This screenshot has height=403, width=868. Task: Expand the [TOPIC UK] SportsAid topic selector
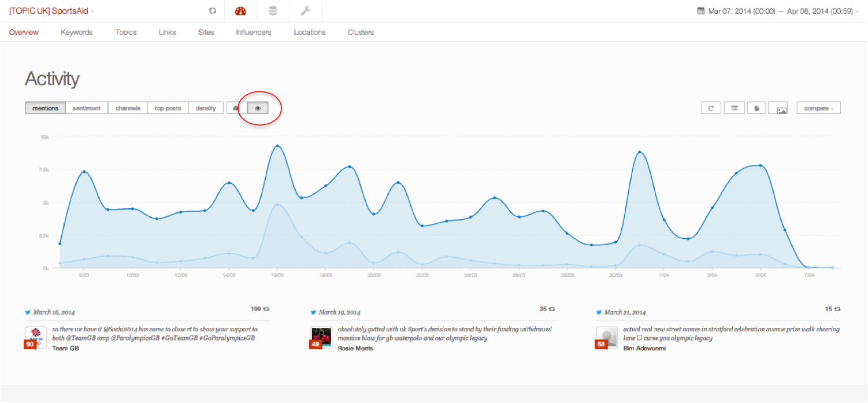(x=51, y=11)
